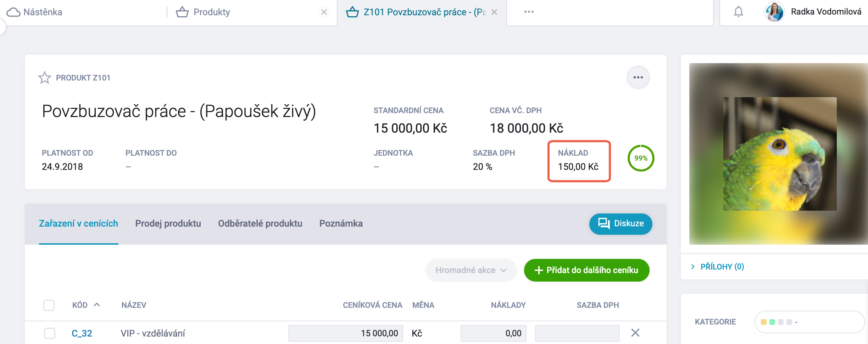
Task: Open the Diskuze discussion button
Action: (x=621, y=224)
